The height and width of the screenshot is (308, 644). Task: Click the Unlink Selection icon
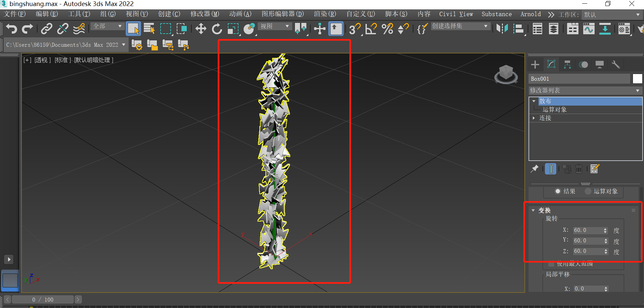point(63,29)
